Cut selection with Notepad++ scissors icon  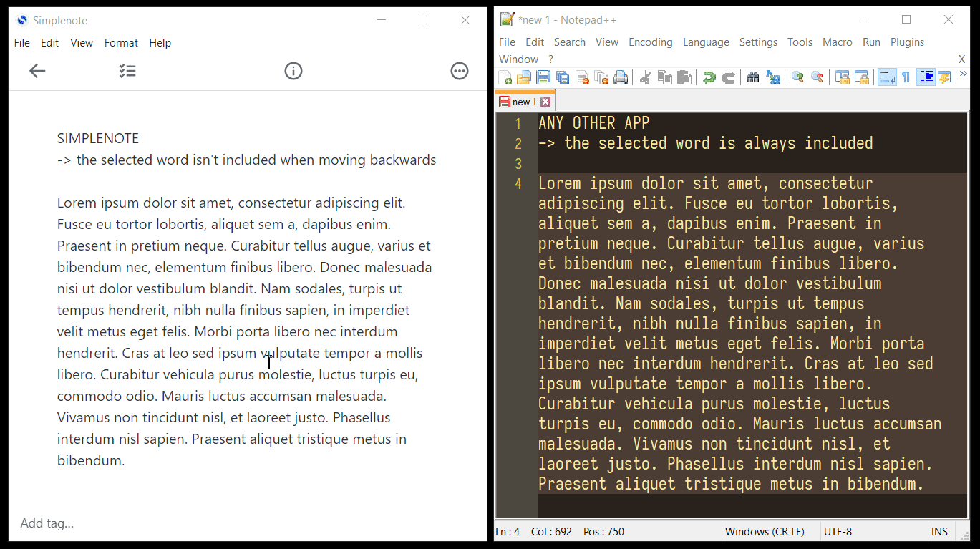click(645, 77)
